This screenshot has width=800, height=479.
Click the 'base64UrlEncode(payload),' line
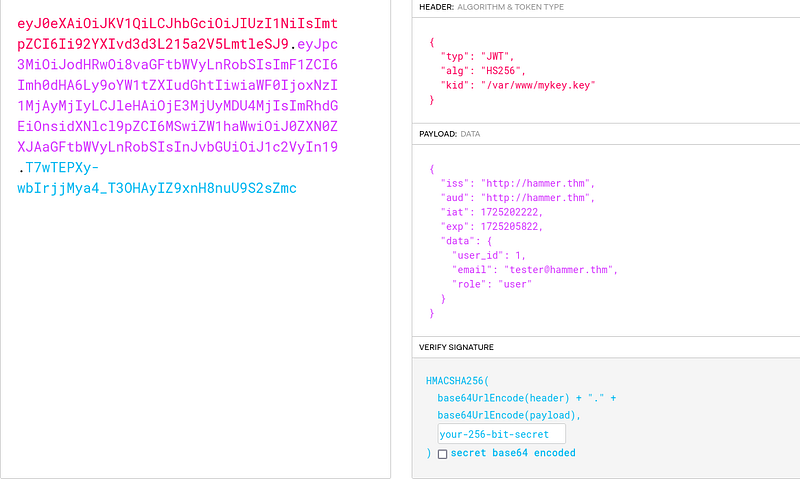509,415
